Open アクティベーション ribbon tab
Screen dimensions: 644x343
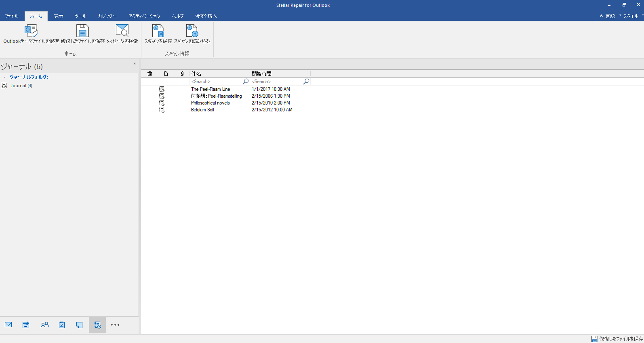[144, 16]
